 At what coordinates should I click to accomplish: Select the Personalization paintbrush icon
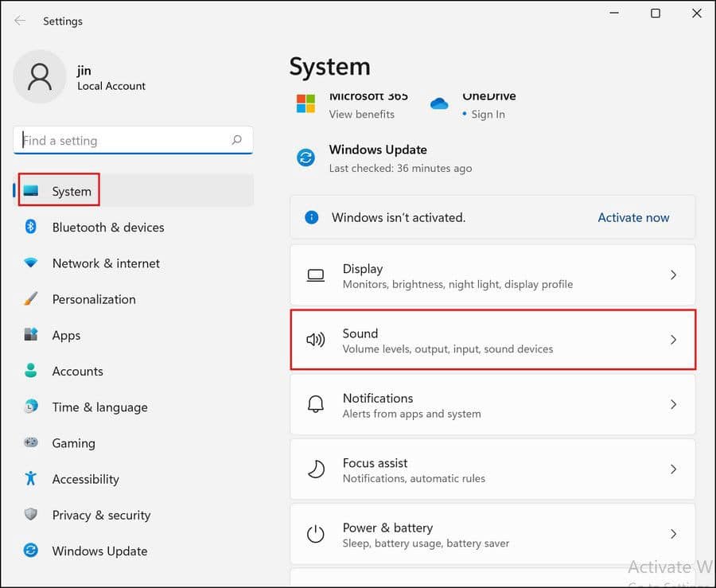coord(29,299)
